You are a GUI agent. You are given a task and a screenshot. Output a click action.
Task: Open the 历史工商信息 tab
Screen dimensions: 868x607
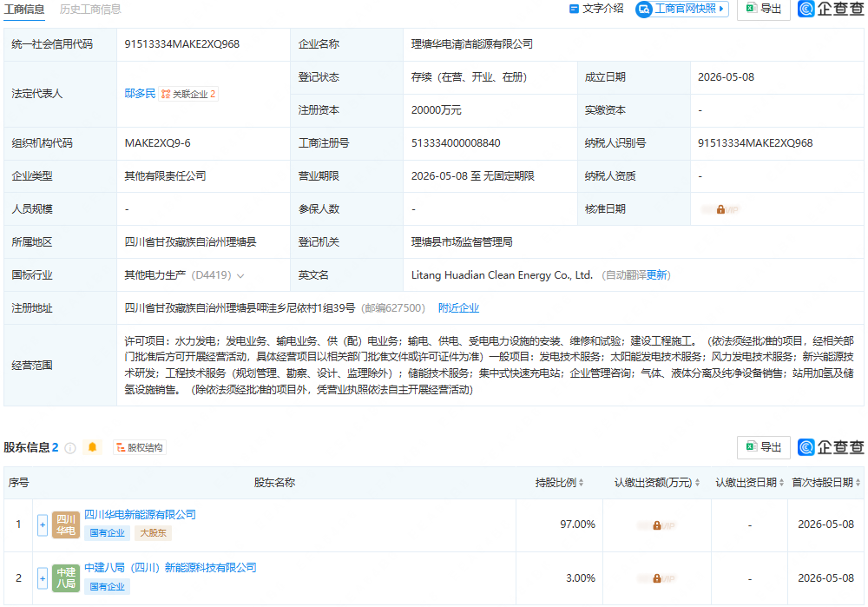[90, 10]
